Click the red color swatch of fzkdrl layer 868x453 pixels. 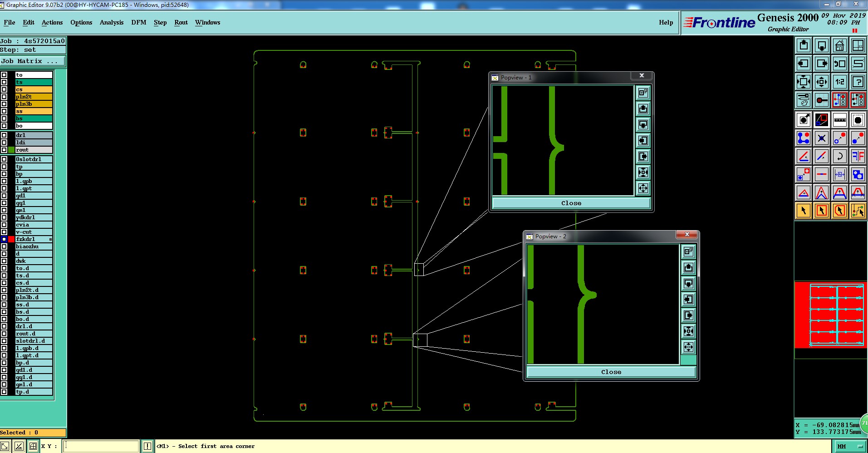click(11, 239)
